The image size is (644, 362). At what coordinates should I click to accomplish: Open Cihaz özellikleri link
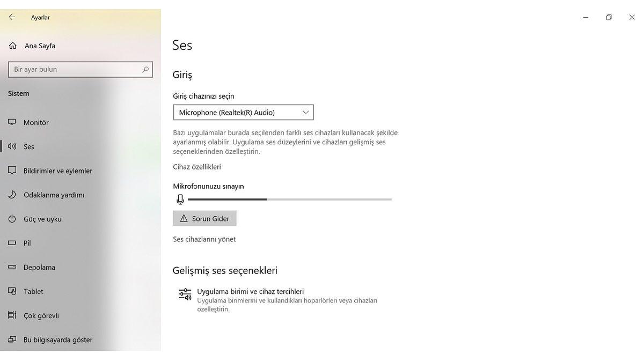click(x=197, y=167)
